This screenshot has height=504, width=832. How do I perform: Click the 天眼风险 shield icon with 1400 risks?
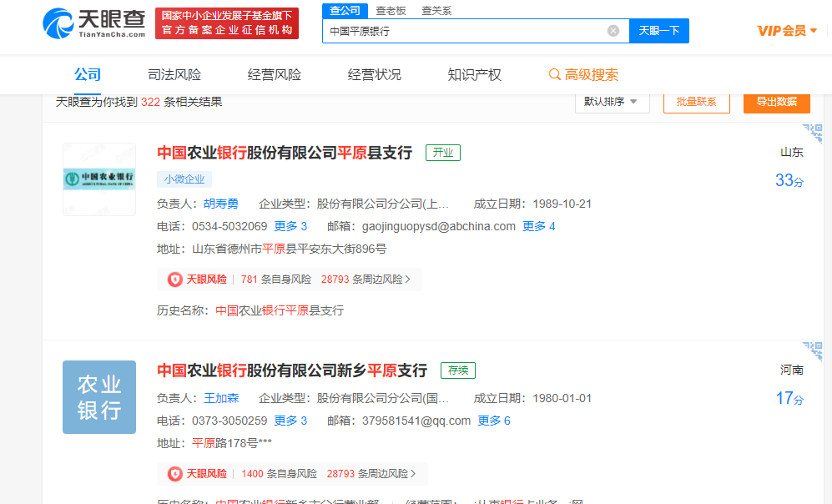174,474
